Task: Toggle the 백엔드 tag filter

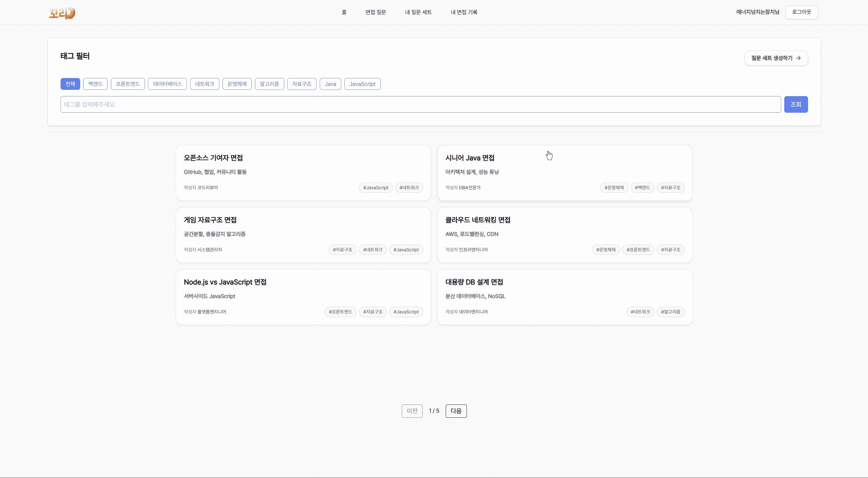Action: pos(95,84)
